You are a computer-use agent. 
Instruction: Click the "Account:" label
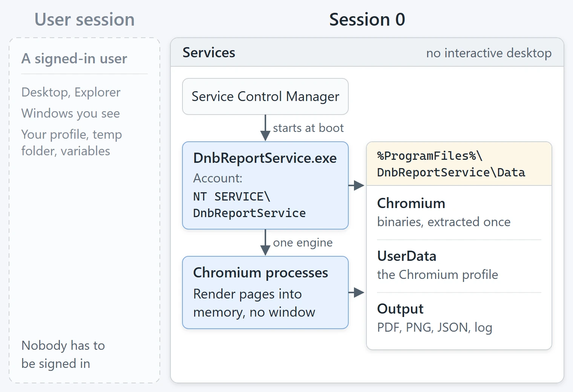pyautogui.click(x=218, y=178)
